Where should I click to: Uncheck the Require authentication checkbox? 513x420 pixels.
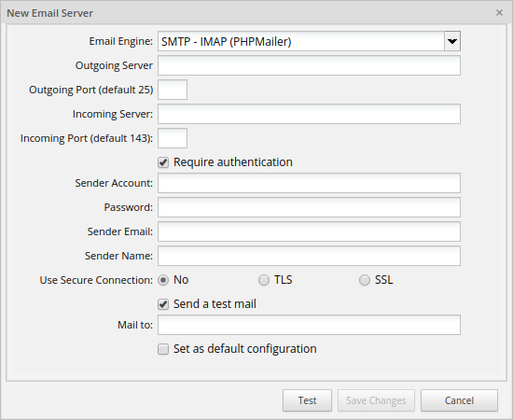163,162
